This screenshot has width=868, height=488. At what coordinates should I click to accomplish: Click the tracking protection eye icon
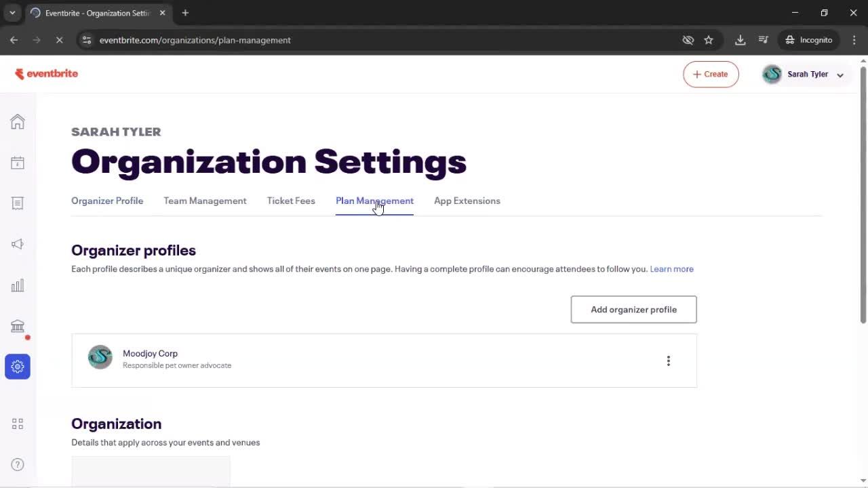(x=688, y=40)
